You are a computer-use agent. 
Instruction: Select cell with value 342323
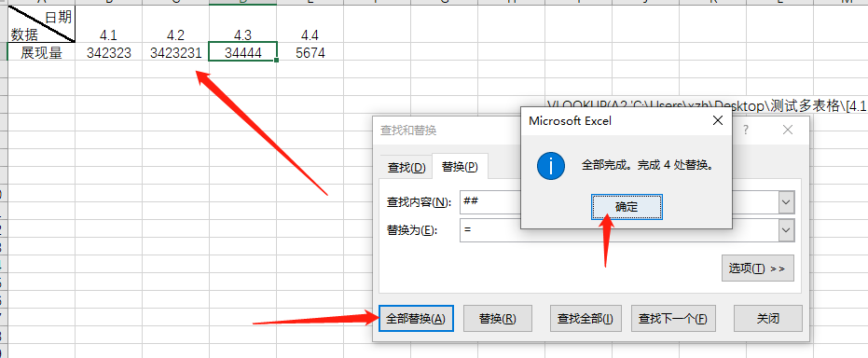[109, 53]
